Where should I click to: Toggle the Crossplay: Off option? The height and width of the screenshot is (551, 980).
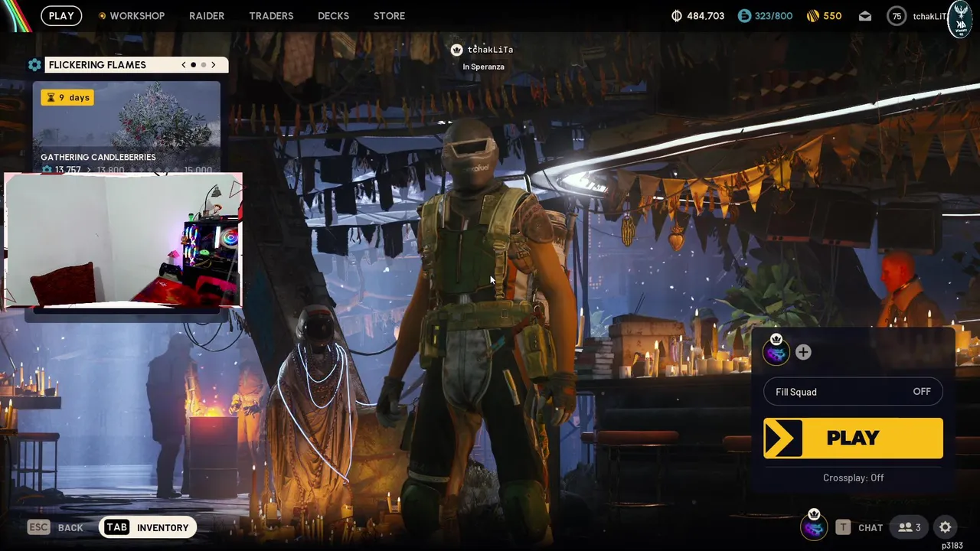pyautogui.click(x=853, y=478)
